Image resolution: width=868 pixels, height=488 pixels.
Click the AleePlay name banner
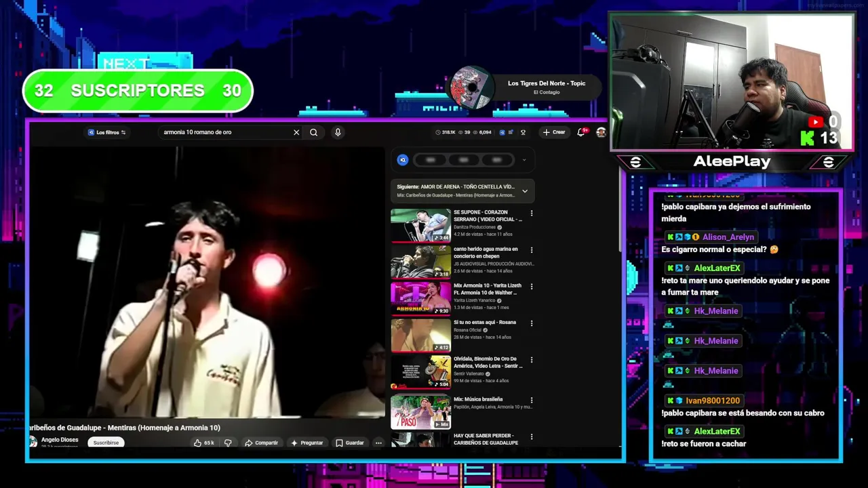tap(732, 161)
